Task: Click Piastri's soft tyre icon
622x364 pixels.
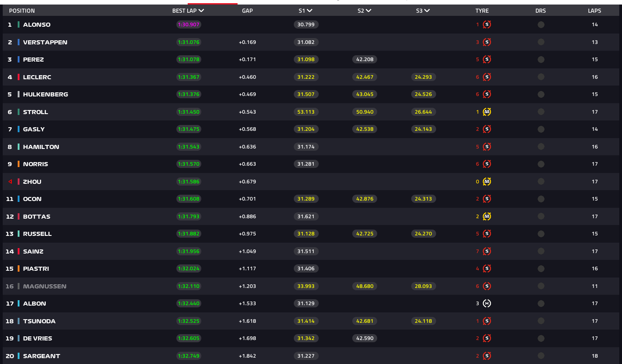Action: tap(487, 268)
